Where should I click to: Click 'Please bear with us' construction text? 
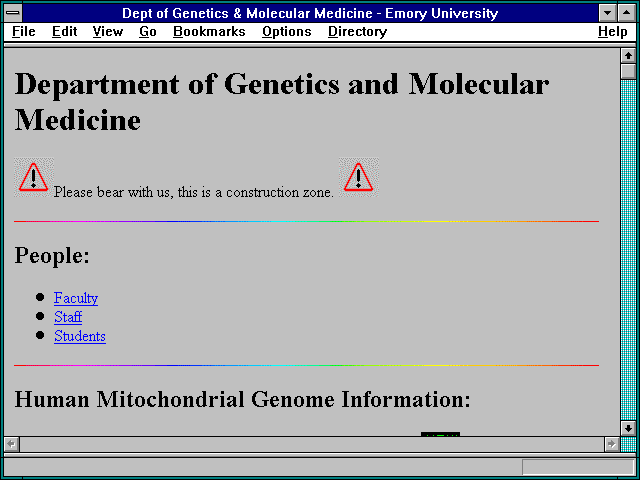[x=194, y=192]
